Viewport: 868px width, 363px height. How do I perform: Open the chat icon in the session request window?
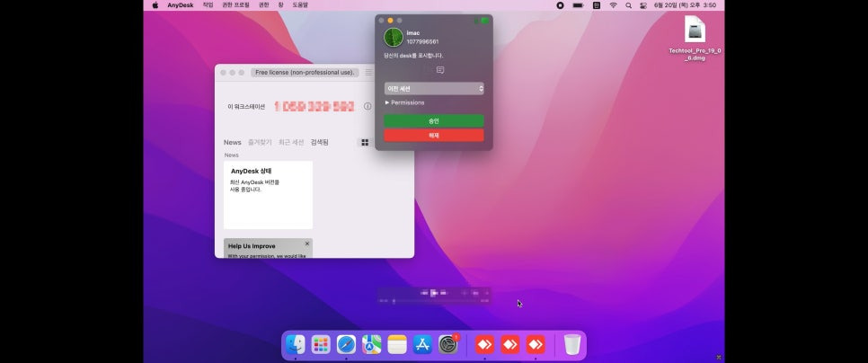pos(440,70)
